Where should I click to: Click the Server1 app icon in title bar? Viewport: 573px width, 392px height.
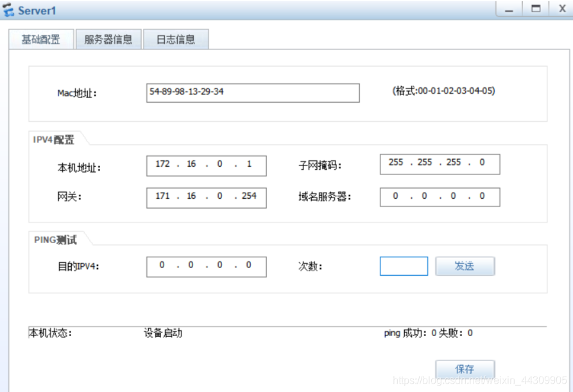pos(8,10)
